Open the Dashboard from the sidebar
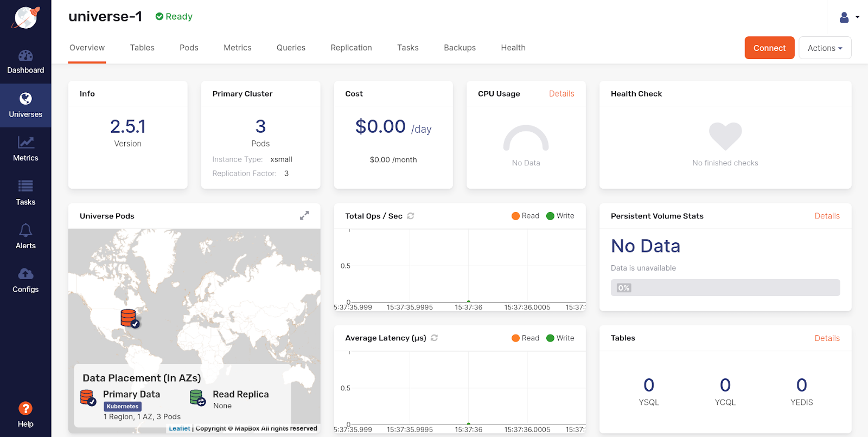This screenshot has width=868, height=437. [x=25, y=62]
